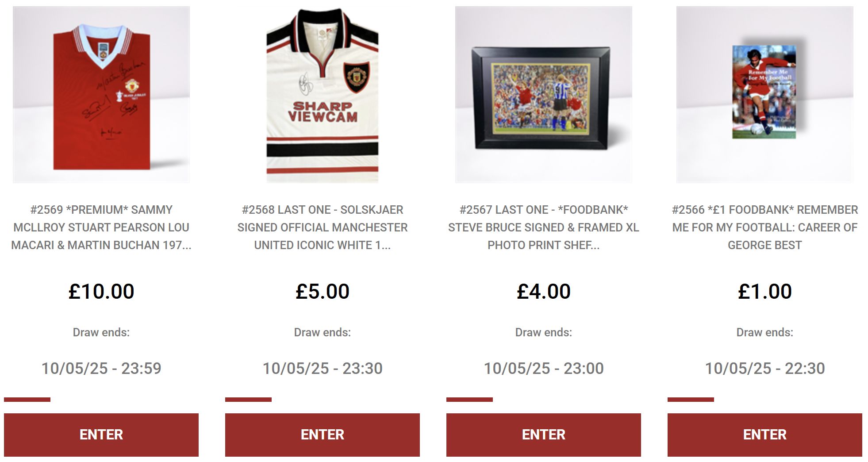Click draw end date 10/05/25 - 23:00
The height and width of the screenshot is (462, 868).
click(544, 368)
